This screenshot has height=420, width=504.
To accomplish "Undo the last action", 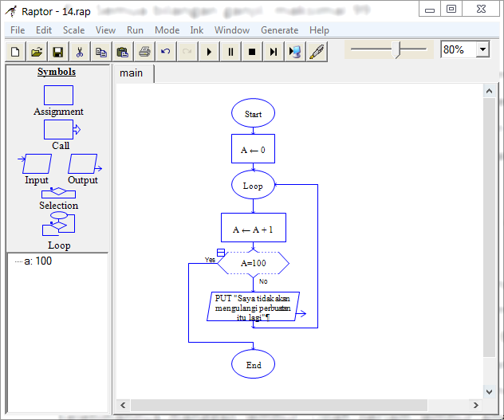I will pos(166,52).
